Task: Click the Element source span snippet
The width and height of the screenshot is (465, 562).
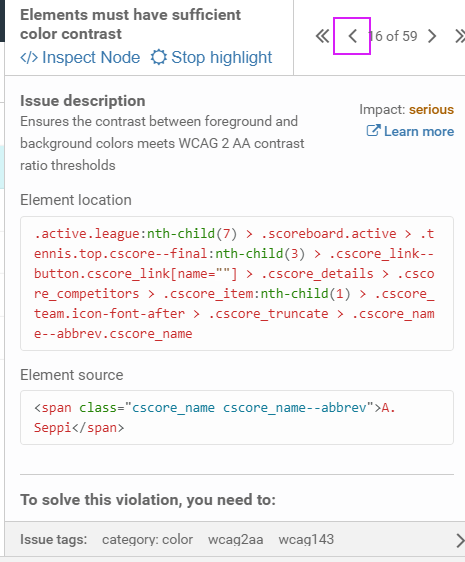Action: click(x=237, y=418)
